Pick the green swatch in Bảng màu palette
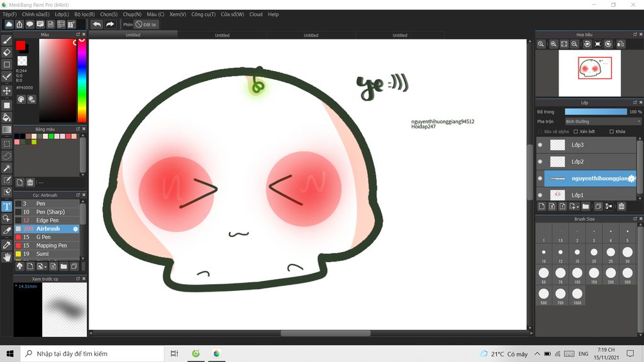This screenshot has width=644, height=362. pyautogui.click(x=52, y=136)
